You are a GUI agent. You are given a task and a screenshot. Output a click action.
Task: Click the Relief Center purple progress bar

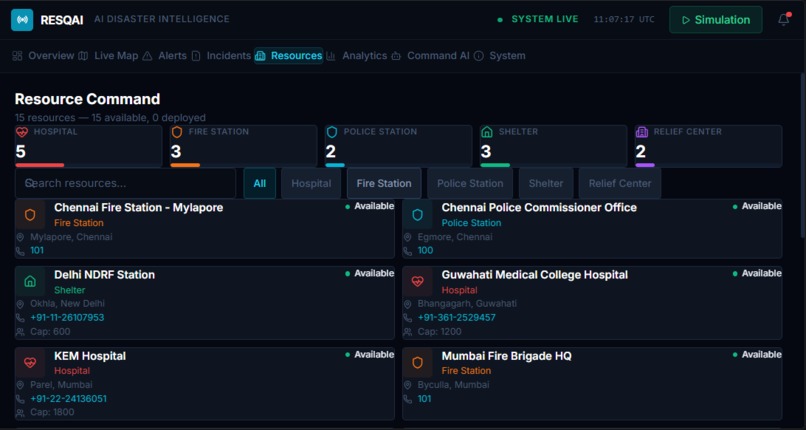pyautogui.click(x=645, y=165)
